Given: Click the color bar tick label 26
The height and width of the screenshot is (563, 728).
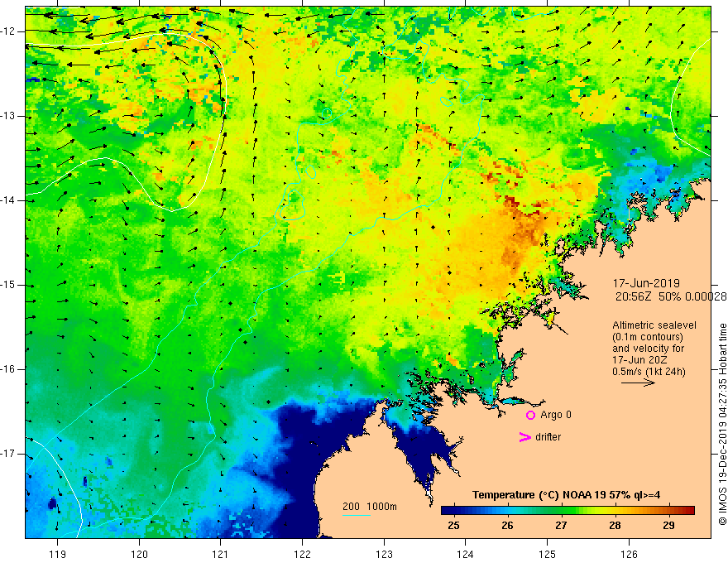Looking at the screenshot, I should pos(507,526).
